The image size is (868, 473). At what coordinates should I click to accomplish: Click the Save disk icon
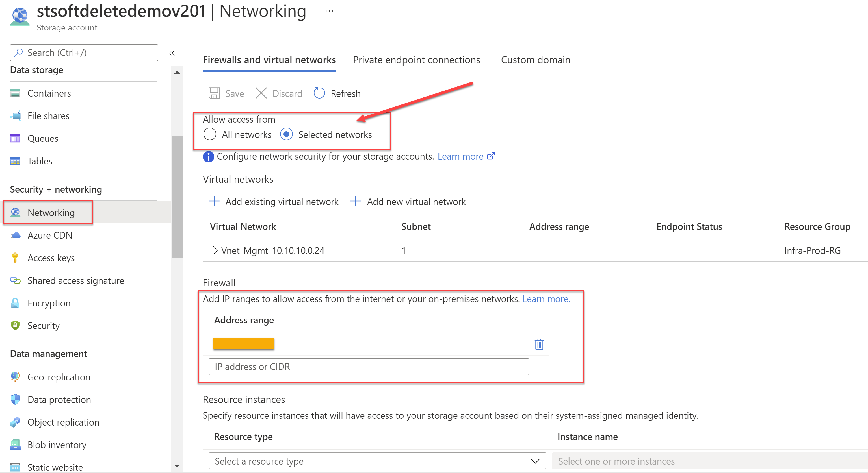pyautogui.click(x=214, y=93)
